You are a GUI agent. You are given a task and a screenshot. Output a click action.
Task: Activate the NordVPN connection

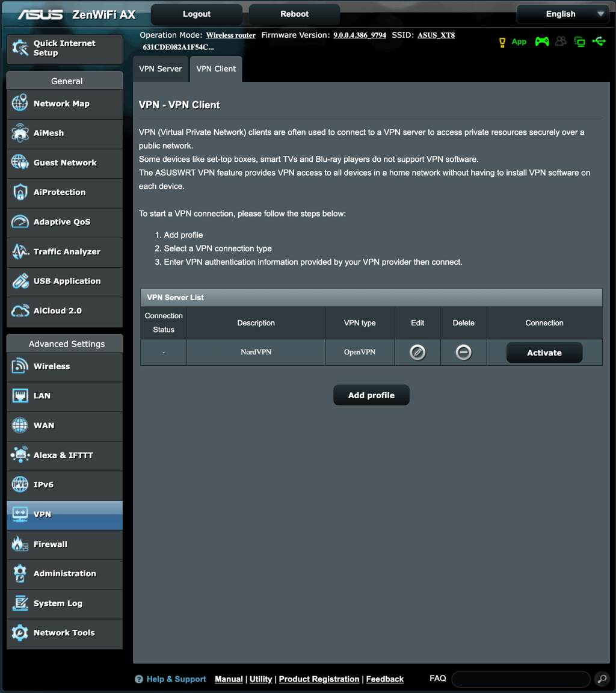coord(544,353)
